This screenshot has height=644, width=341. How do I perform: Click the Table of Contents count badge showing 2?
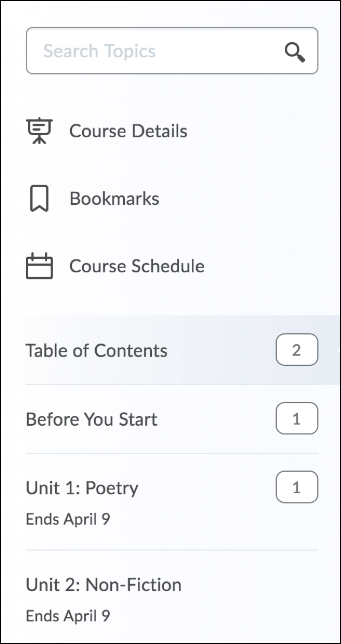(297, 351)
